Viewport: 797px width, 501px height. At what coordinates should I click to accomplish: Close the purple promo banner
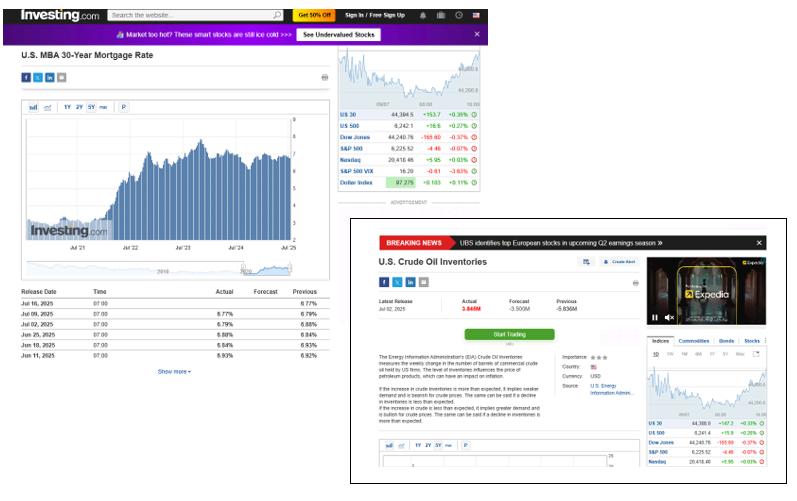click(x=477, y=34)
